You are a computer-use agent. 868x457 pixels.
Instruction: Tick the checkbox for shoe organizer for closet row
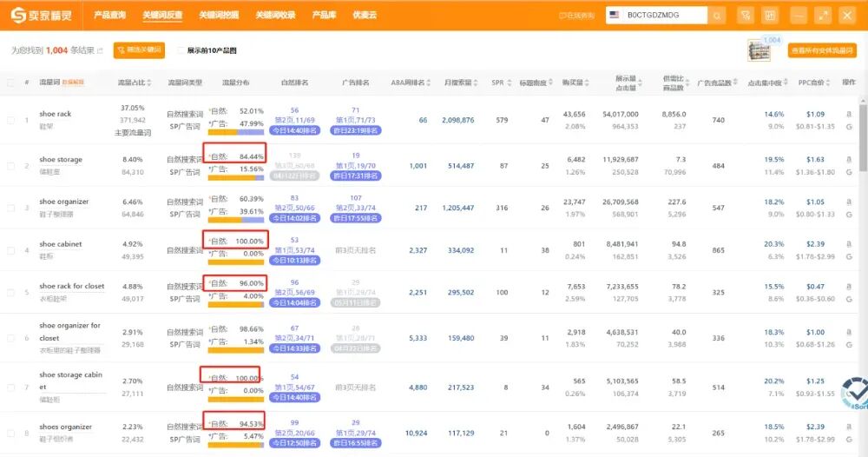point(10,338)
